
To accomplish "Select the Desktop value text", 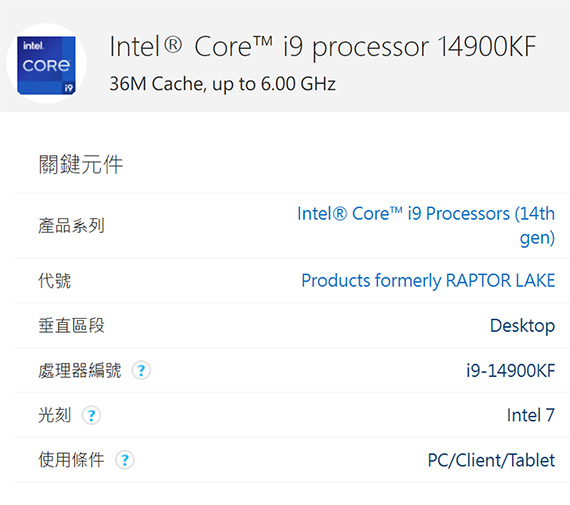I will coord(522,326).
